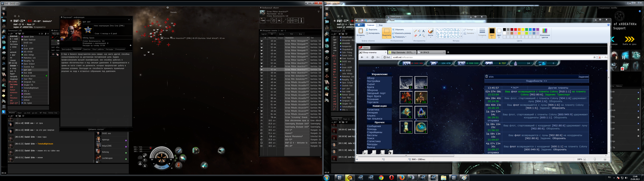Image resolution: width=644 pixels, height=181 pixels.
Task: Switch to the Главная tab in Paint
Action: click(x=370, y=25)
